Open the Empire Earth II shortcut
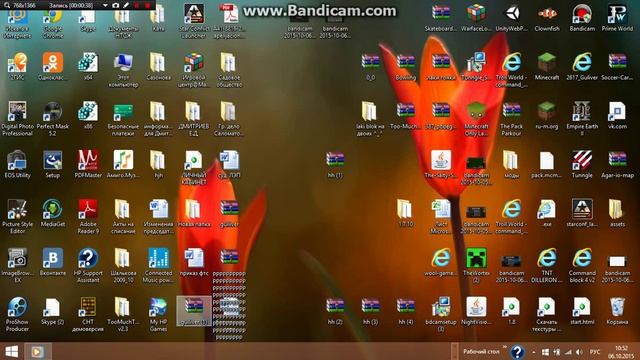The width and height of the screenshot is (640, 360). 582,119
